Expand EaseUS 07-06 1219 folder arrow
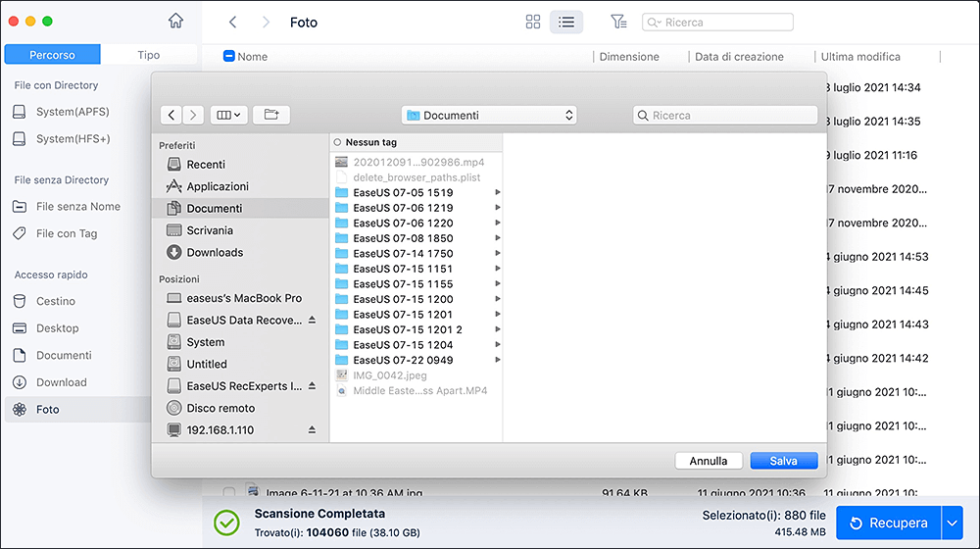The height and width of the screenshot is (549, 980). pos(498,208)
